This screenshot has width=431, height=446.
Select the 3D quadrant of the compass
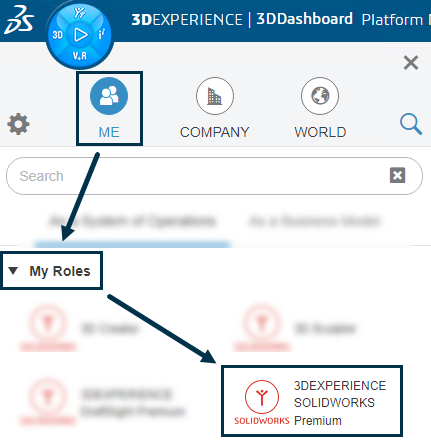tap(57, 35)
